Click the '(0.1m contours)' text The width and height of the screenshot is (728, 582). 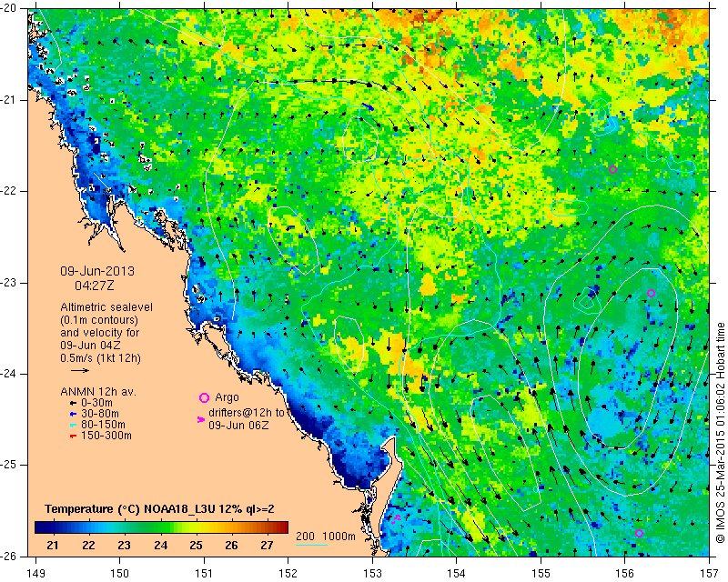click(99, 320)
